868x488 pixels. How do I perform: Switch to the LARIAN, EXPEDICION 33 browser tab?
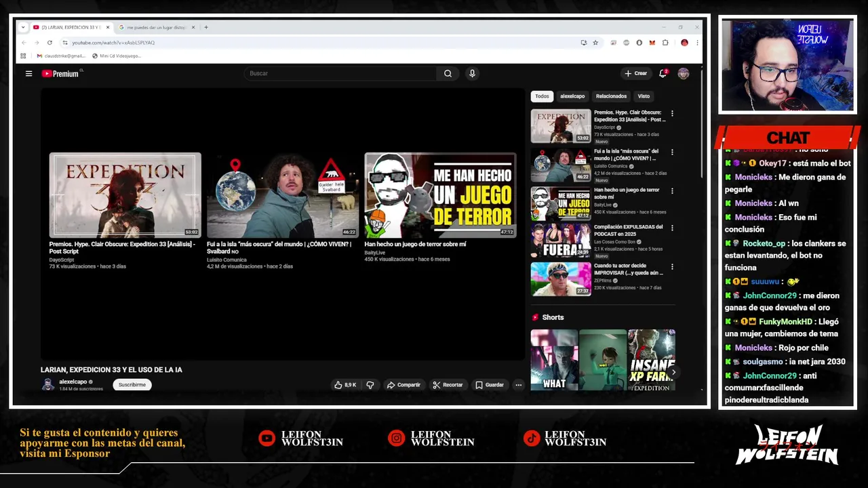click(71, 27)
